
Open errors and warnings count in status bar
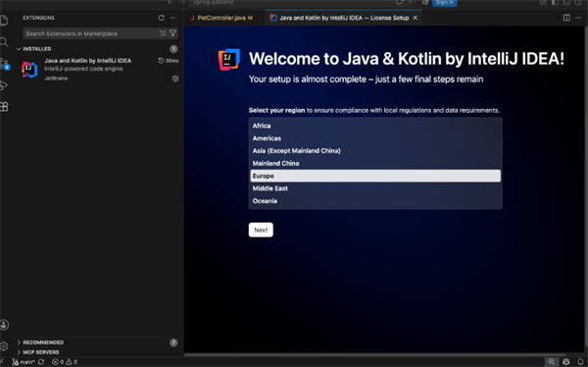[65, 362]
